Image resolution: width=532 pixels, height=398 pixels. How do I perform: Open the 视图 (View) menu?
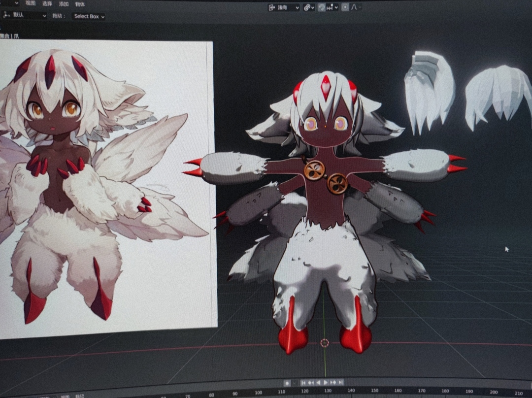(x=30, y=3)
